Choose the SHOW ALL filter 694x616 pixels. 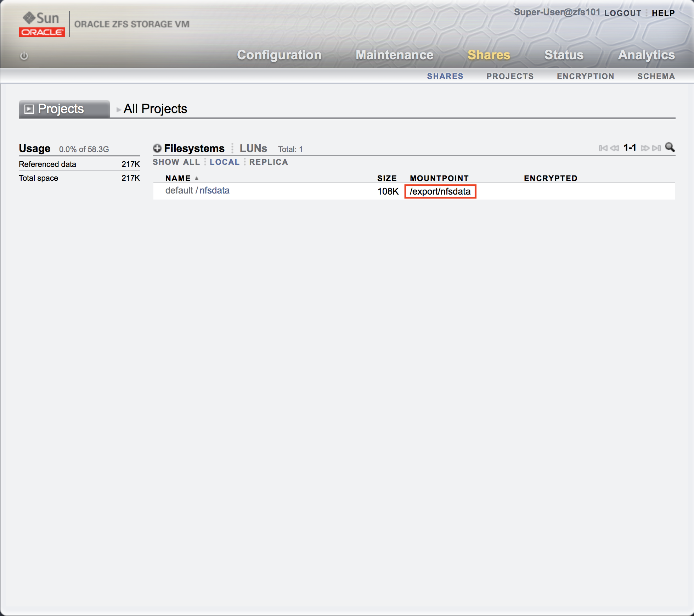(176, 162)
